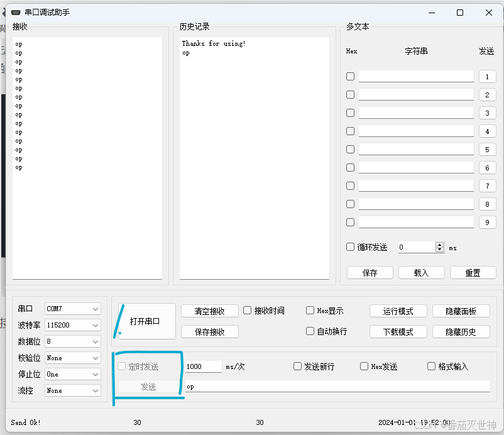Viewport: 504px width, 435px height.
Task: Open the 串口 COM7 dropdown
Action: pyautogui.click(x=73, y=309)
